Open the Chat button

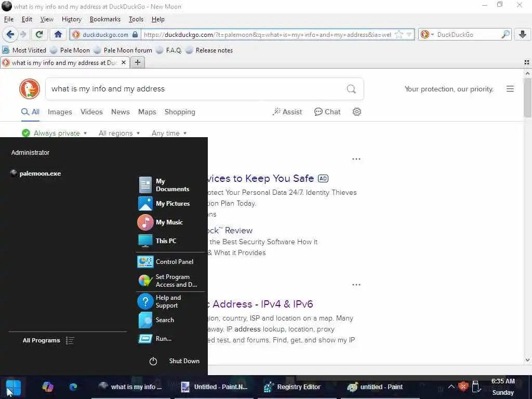[x=327, y=112]
